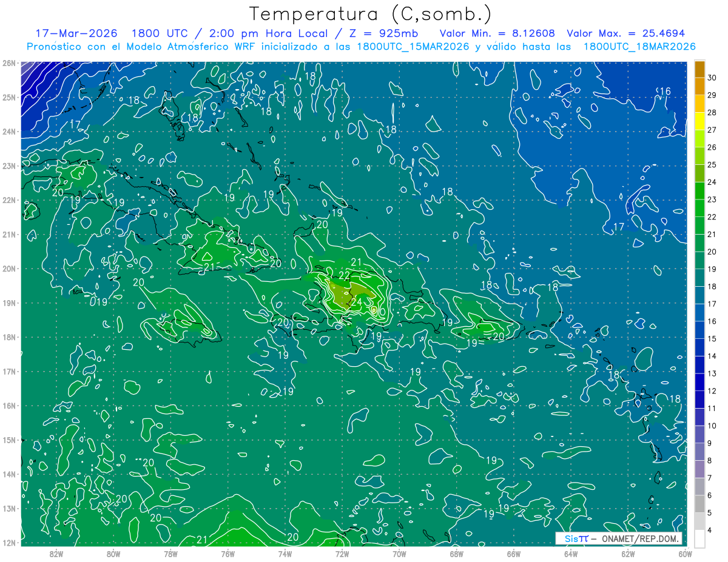Click the "82W" longitude axis label
Image resolution: width=728 pixels, height=562 pixels.
pyautogui.click(x=56, y=554)
